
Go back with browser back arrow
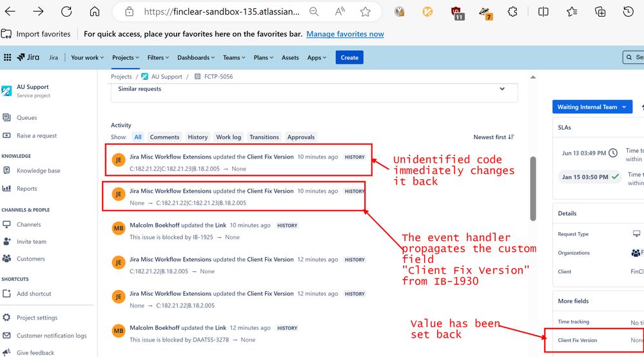point(10,12)
